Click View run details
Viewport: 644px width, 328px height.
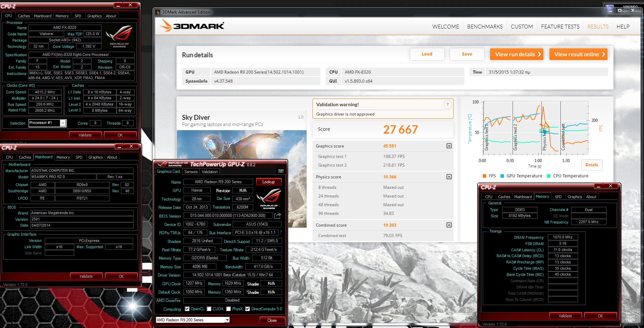pyautogui.click(x=517, y=54)
